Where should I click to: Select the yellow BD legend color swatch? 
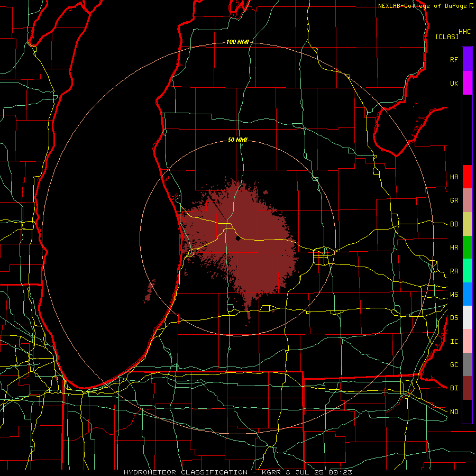pyautogui.click(x=467, y=224)
